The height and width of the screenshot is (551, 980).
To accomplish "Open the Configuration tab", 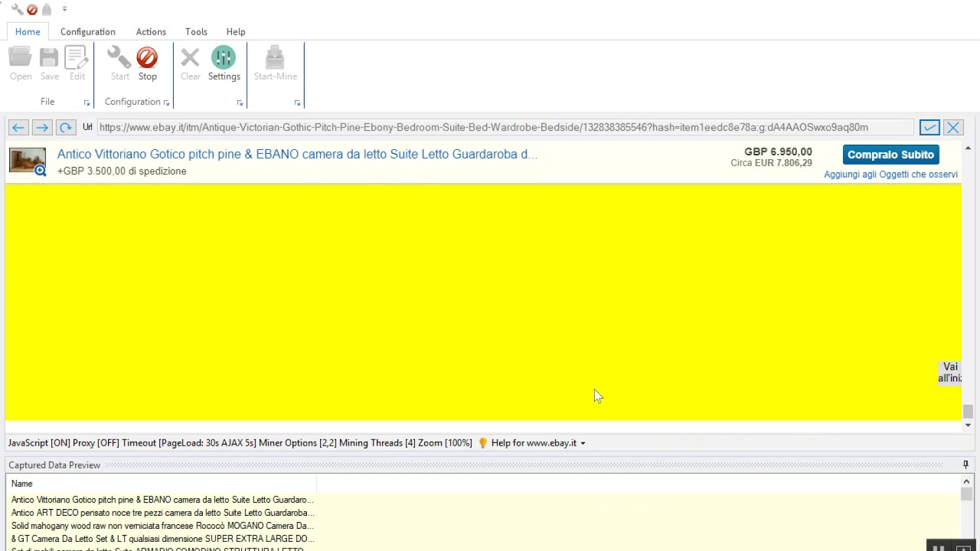I will click(88, 31).
